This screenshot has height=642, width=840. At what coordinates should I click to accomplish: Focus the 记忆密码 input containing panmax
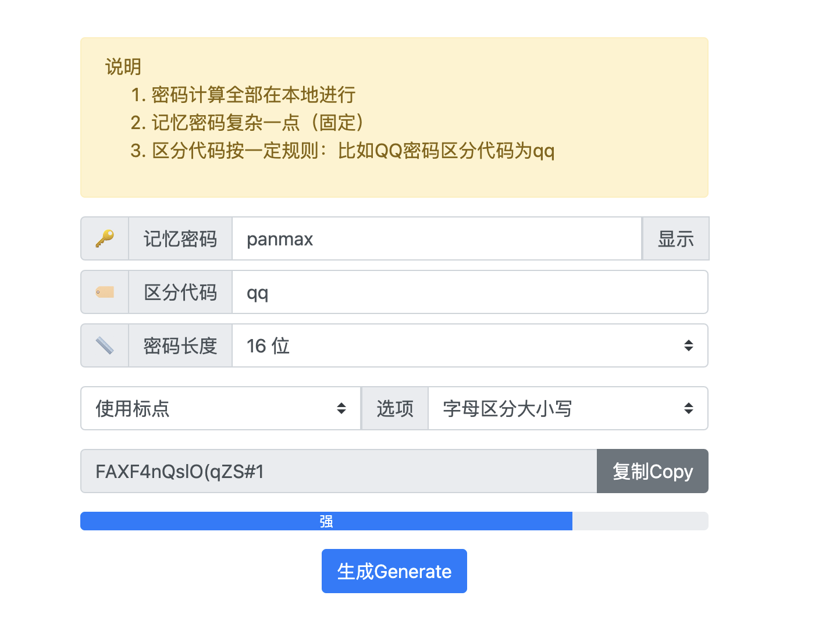point(436,238)
